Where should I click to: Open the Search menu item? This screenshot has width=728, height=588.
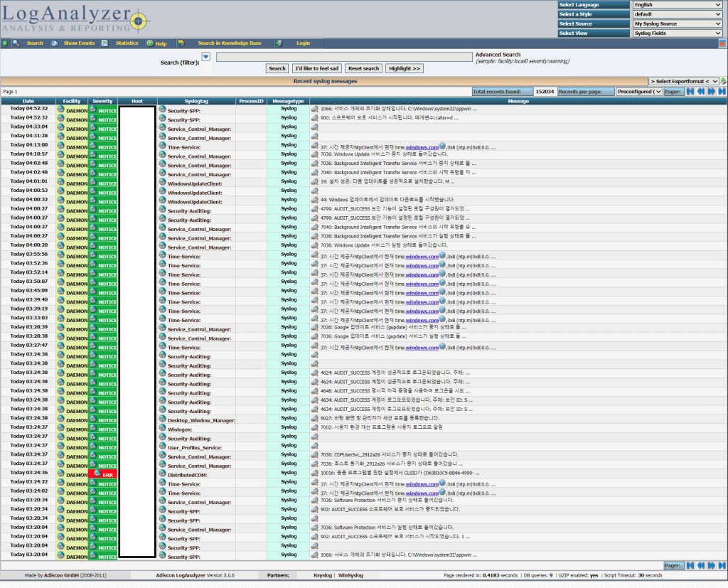(35, 43)
